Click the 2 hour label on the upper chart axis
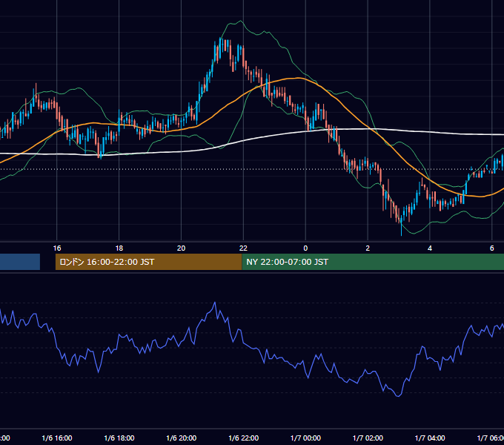 pyautogui.click(x=368, y=248)
